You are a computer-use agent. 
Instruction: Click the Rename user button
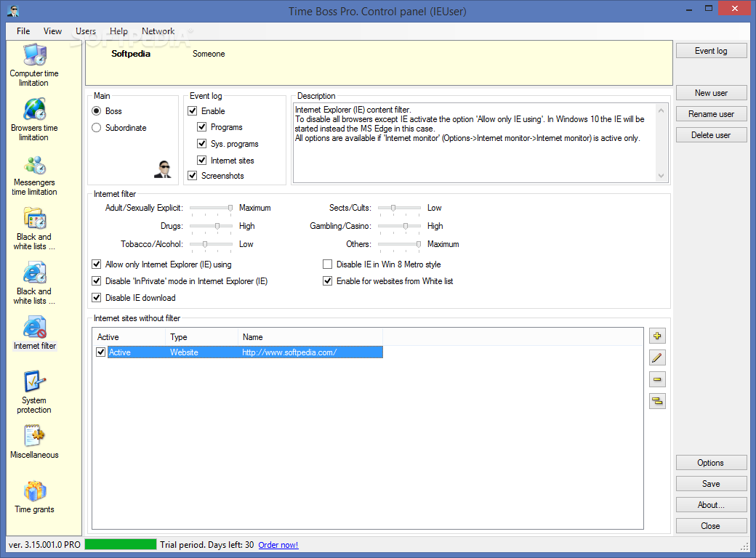[711, 114]
